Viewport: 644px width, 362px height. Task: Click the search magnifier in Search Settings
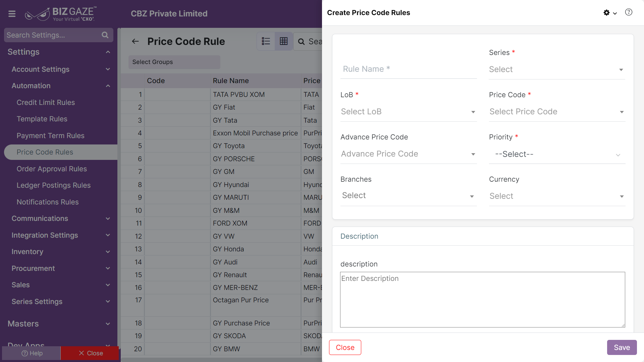(x=105, y=35)
